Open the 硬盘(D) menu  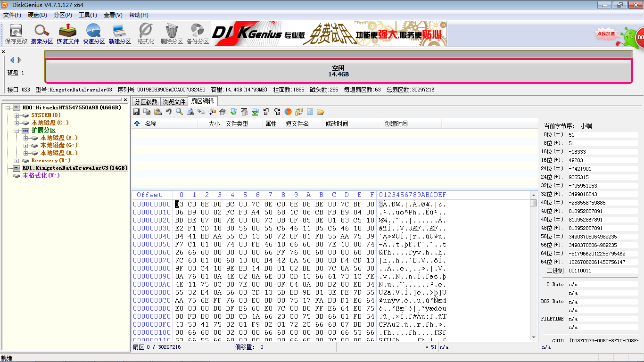click(x=37, y=15)
